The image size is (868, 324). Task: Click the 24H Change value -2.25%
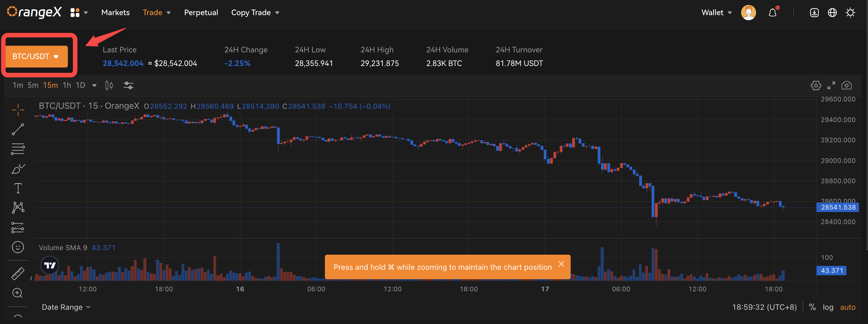click(238, 63)
